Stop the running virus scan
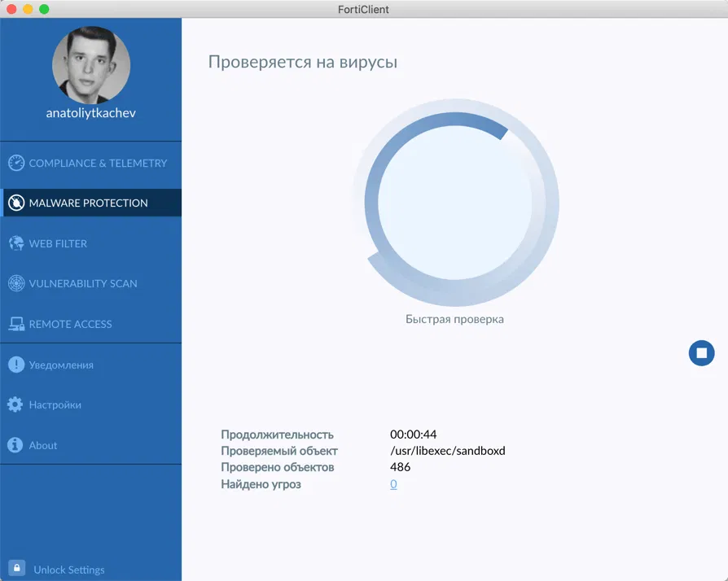 [701, 353]
